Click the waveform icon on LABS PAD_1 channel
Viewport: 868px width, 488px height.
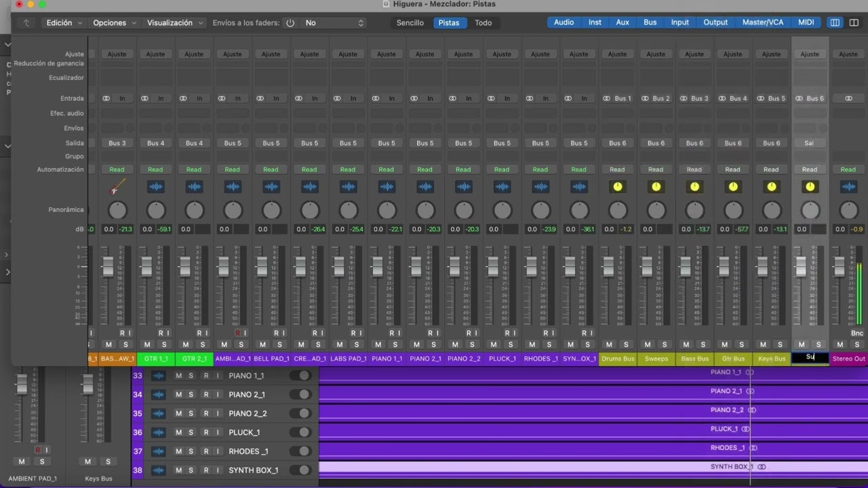tap(348, 187)
